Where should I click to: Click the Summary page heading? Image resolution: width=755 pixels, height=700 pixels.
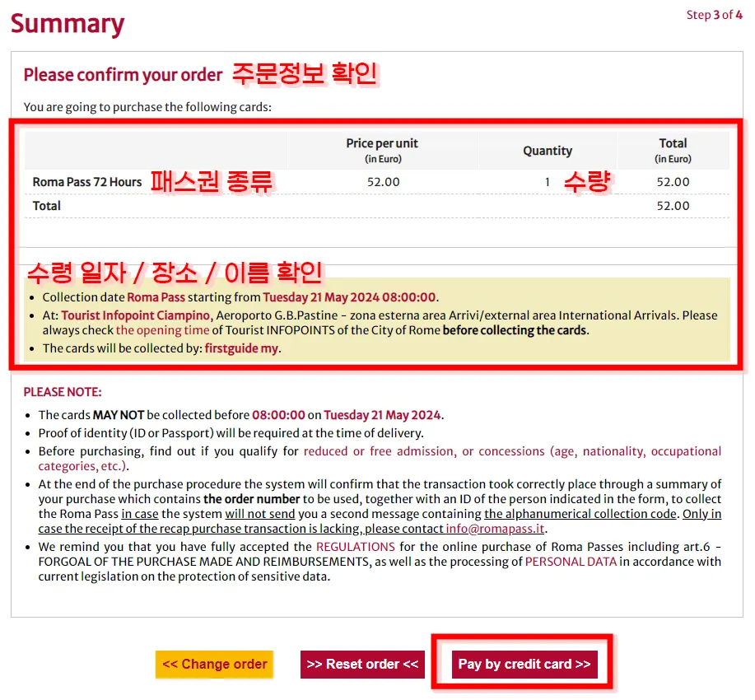(x=68, y=24)
